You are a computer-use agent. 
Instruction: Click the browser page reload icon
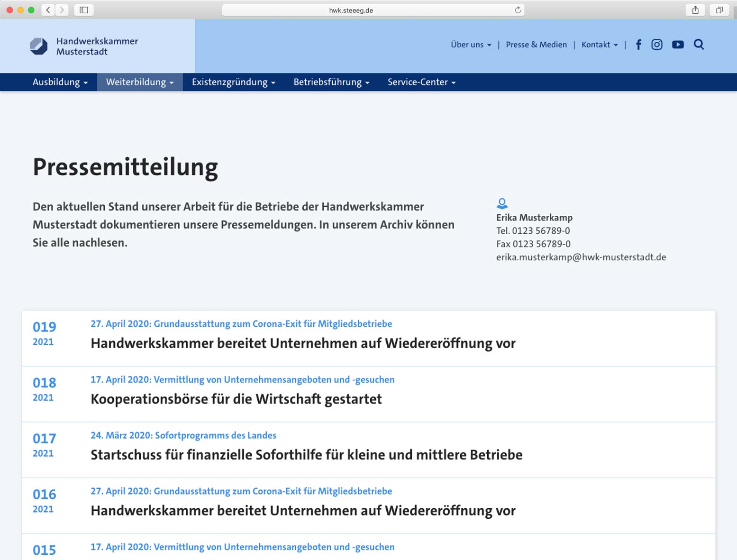click(x=518, y=10)
